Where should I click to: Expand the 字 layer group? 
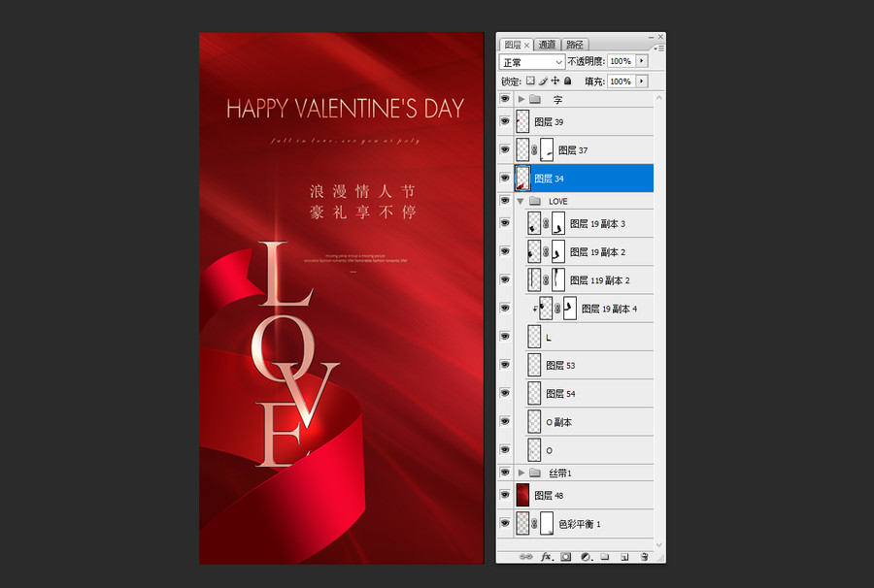pyautogui.click(x=521, y=99)
